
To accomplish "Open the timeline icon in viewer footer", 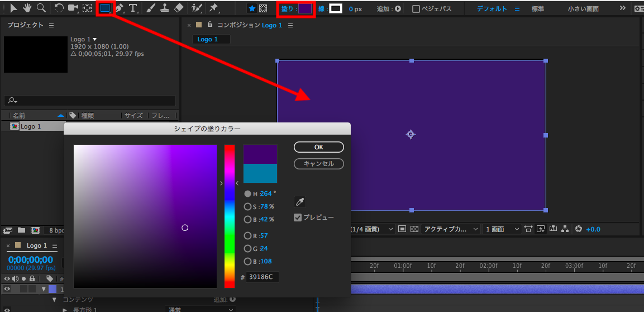I will pos(552,229).
